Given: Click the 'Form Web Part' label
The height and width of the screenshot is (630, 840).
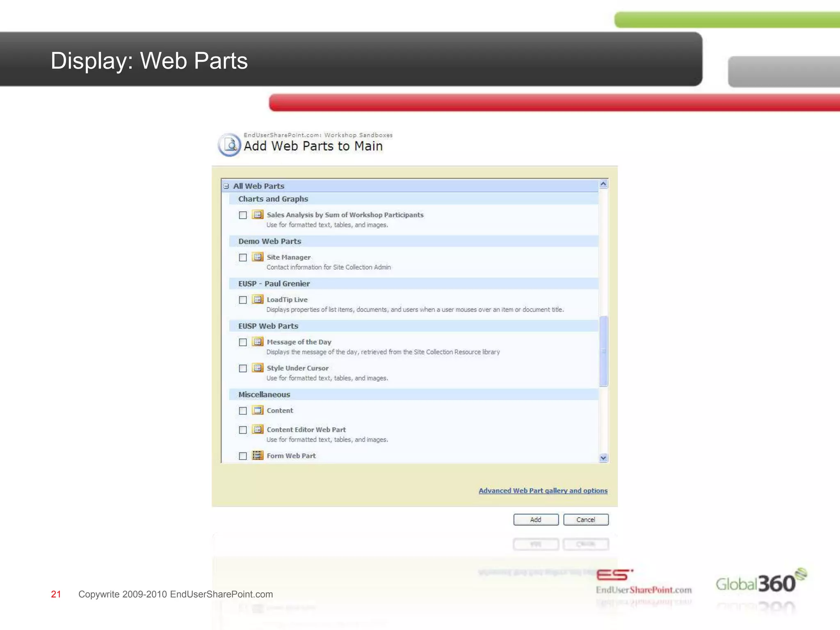Looking at the screenshot, I should click(291, 456).
